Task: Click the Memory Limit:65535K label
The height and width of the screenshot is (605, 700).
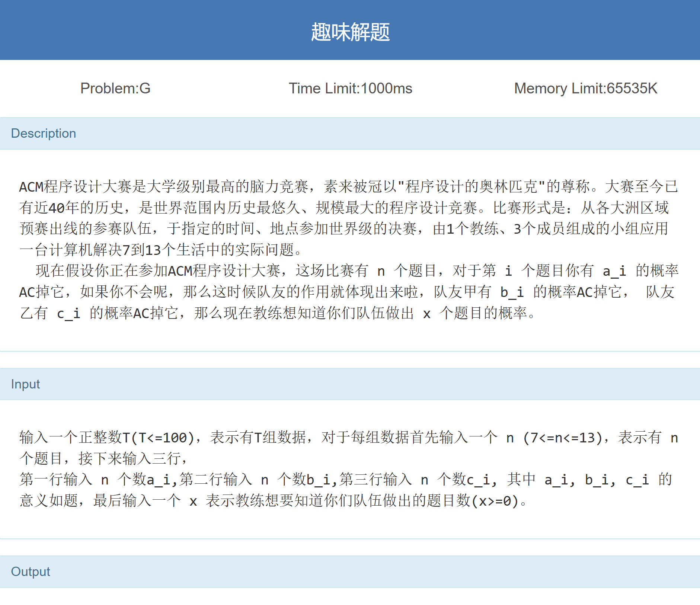Action: (585, 89)
